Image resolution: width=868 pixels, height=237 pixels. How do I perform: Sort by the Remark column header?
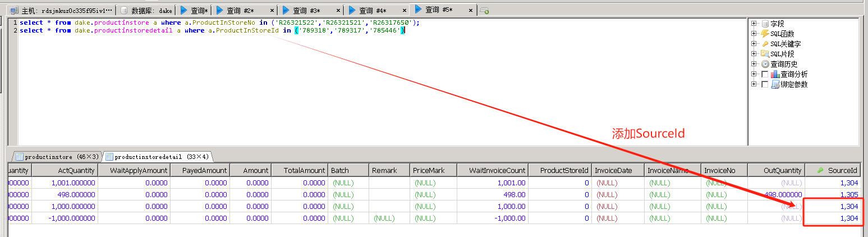tap(389, 170)
